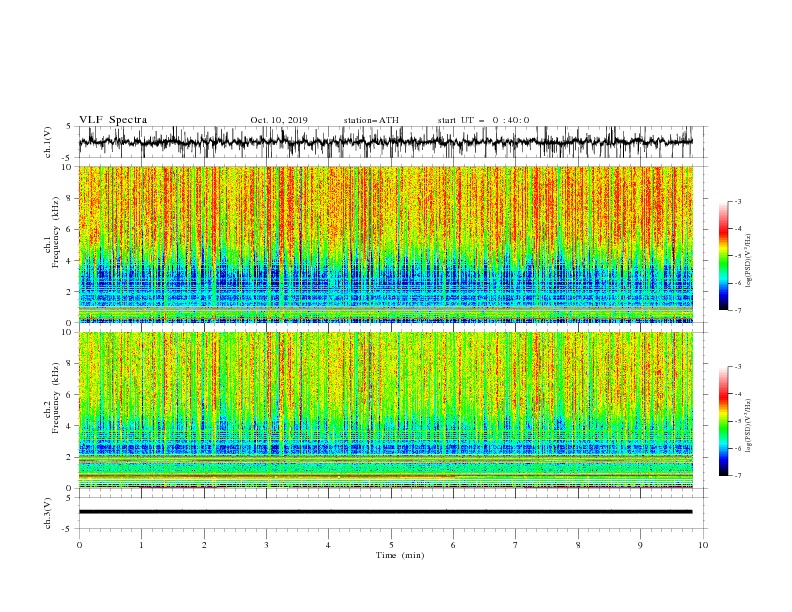792x612 pixels.
Task: Click time-axis tick label "1"
Action: tap(141, 545)
